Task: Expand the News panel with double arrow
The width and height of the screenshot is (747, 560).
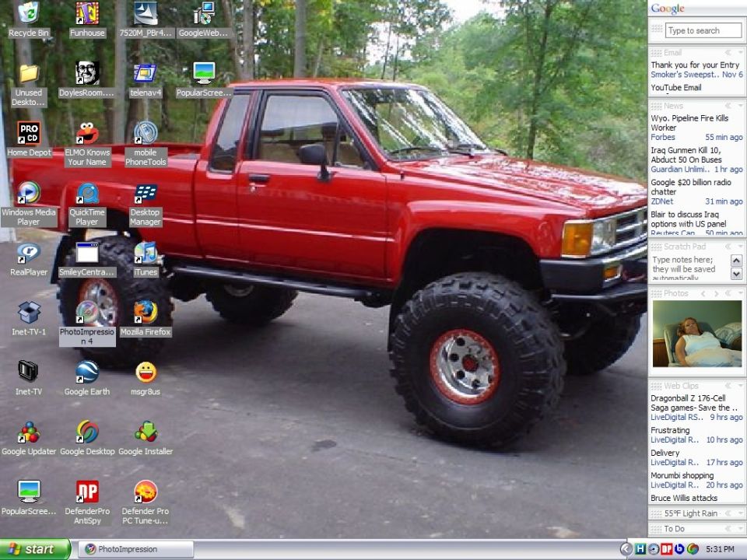Action: pos(728,106)
